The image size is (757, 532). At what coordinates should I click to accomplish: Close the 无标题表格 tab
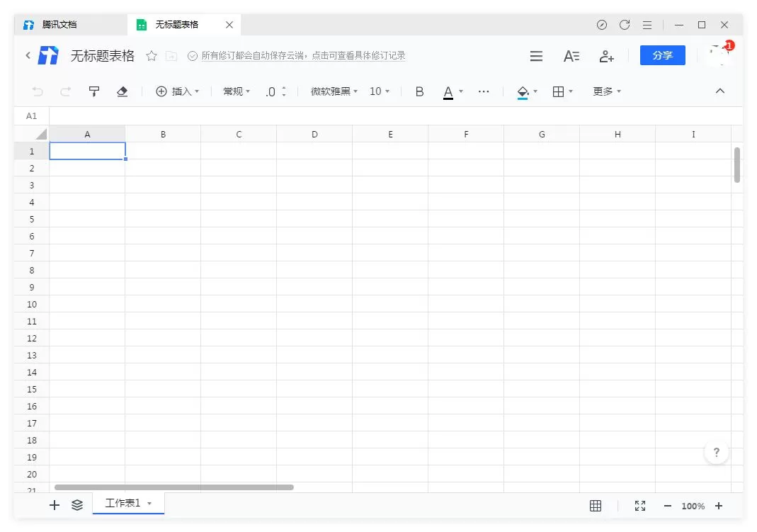229,25
